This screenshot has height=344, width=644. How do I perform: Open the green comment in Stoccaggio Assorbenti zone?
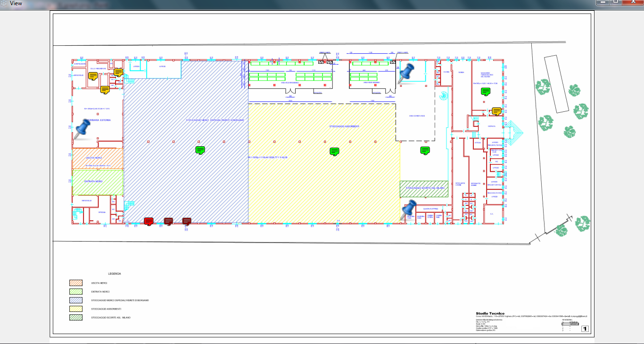335,151
